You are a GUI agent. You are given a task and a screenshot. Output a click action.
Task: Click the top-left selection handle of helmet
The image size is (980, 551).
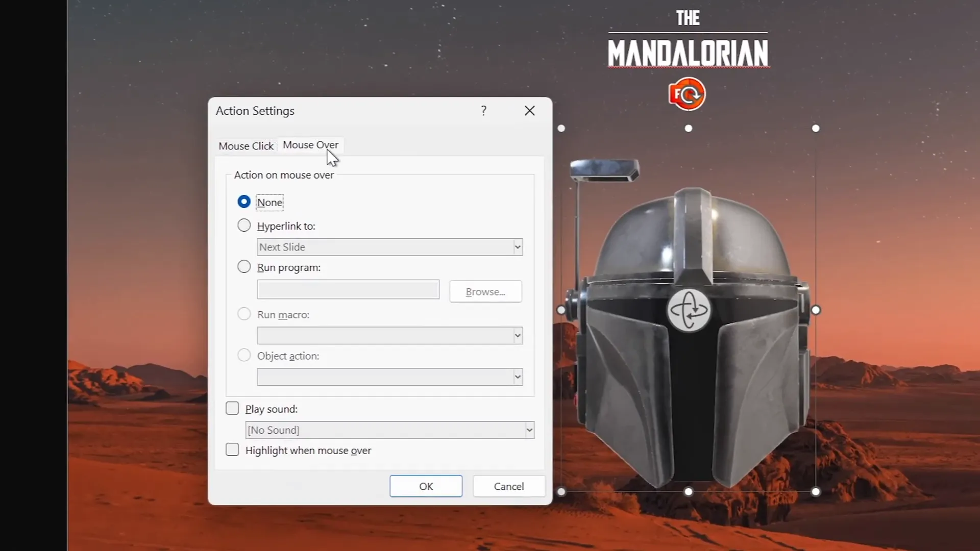pos(561,129)
